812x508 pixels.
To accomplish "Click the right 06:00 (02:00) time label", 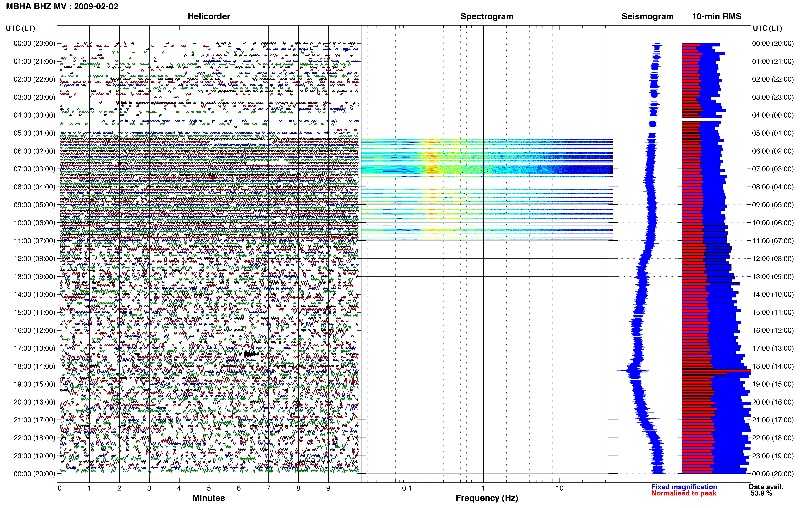I will pos(773,151).
